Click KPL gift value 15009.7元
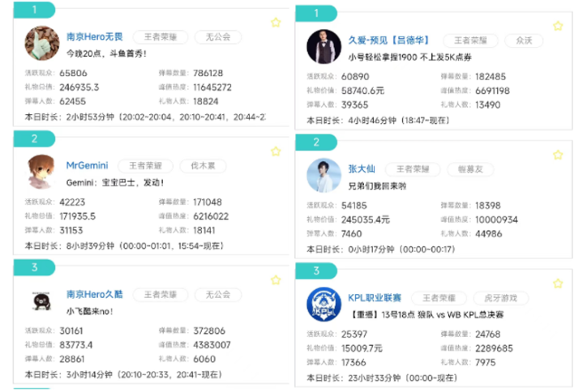This screenshot has height=392, width=583. 362,348
